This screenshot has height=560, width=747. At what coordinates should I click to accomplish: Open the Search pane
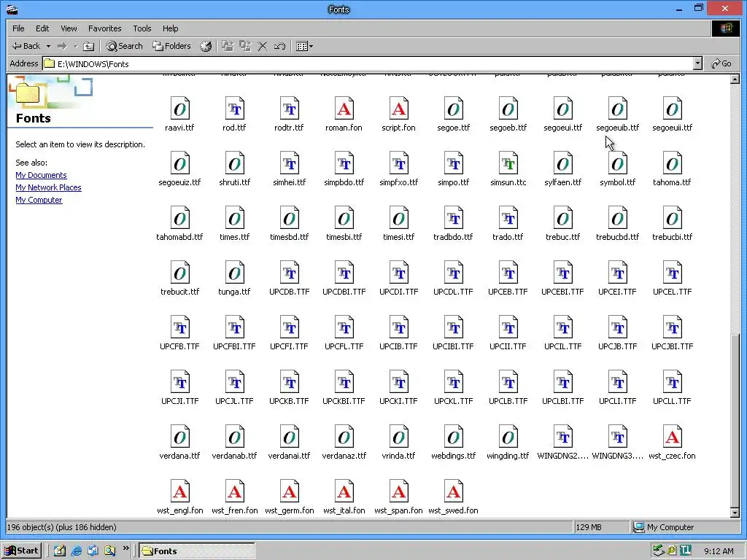124,46
